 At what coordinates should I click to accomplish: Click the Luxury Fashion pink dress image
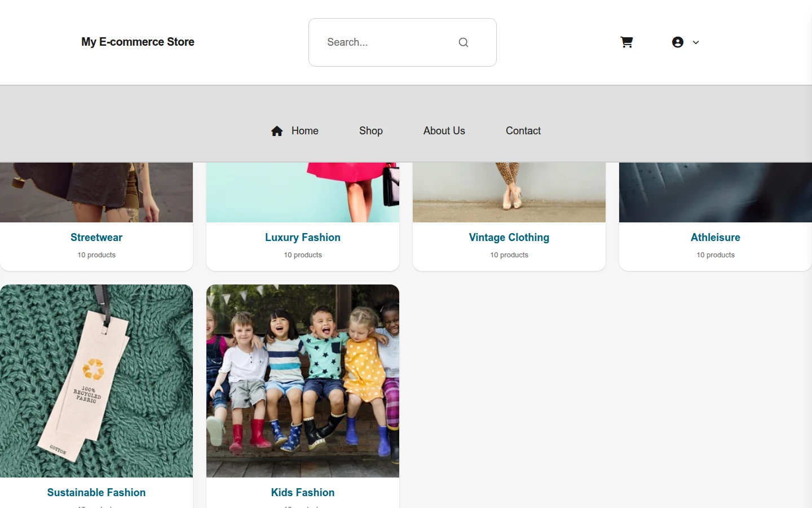[x=303, y=192]
